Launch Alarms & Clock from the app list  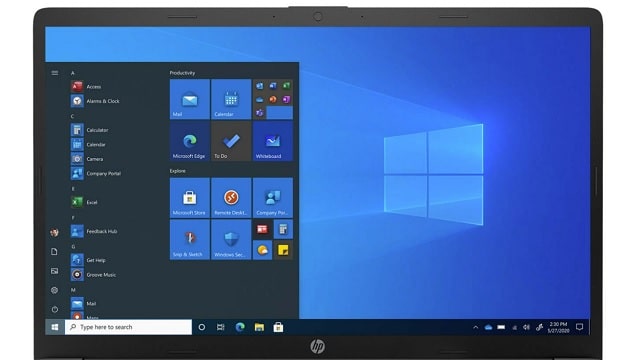(96, 101)
